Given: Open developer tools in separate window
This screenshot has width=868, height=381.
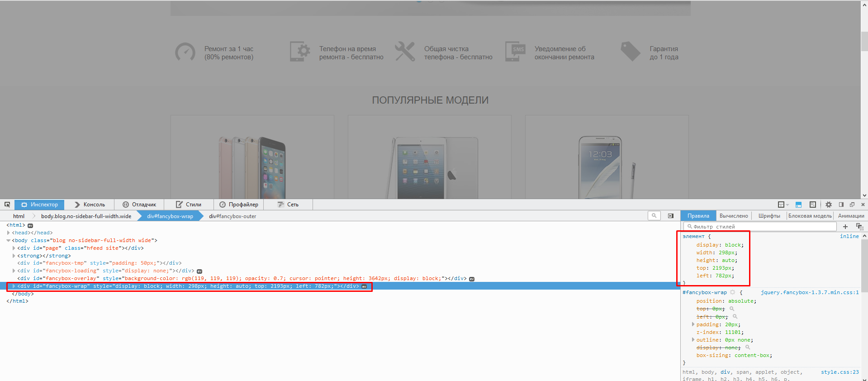Looking at the screenshot, I should pyautogui.click(x=852, y=205).
